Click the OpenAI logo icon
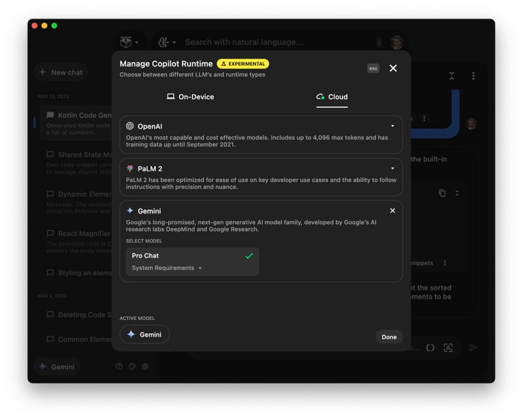Viewport: 523px width, 420px height. [129, 126]
